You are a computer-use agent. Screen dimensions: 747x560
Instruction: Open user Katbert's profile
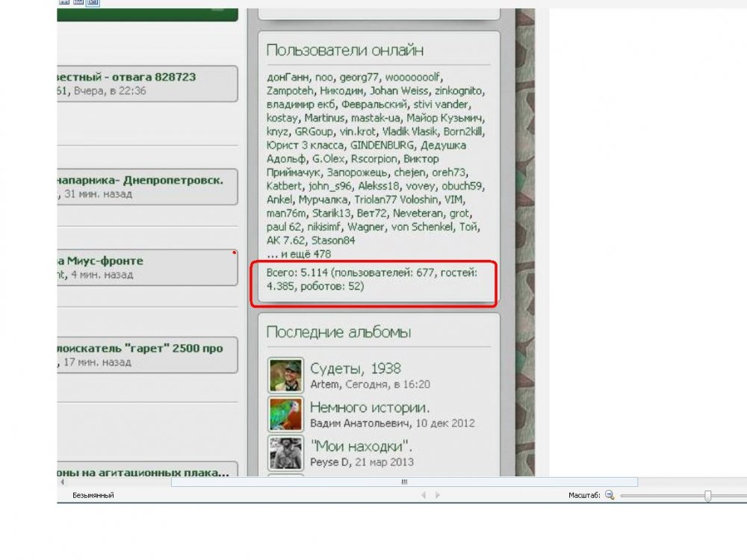(x=284, y=186)
